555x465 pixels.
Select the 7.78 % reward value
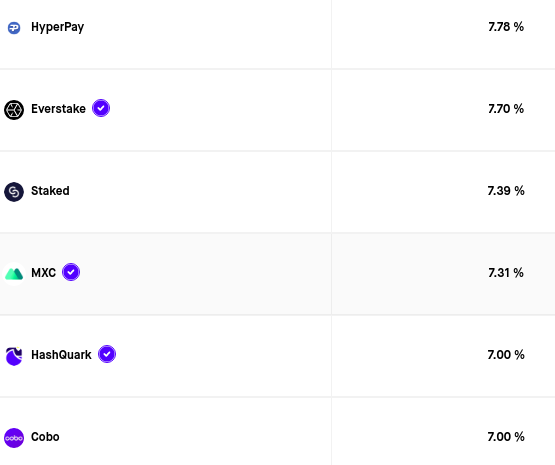point(506,27)
